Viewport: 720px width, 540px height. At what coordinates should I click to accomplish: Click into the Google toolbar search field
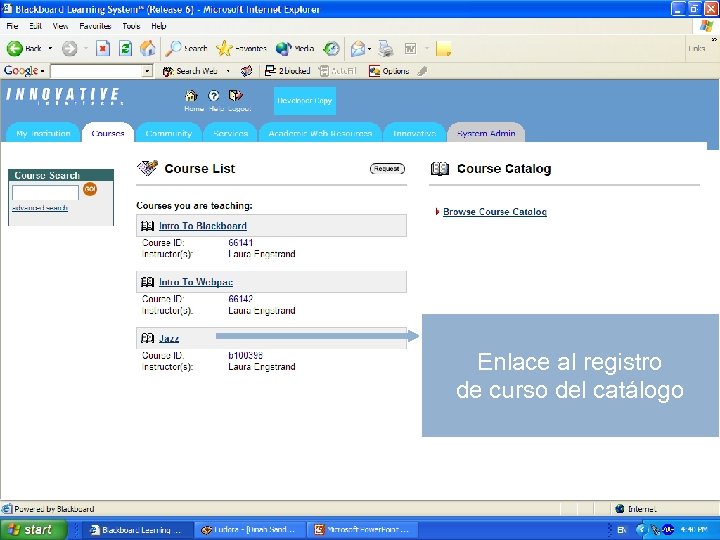(97, 71)
